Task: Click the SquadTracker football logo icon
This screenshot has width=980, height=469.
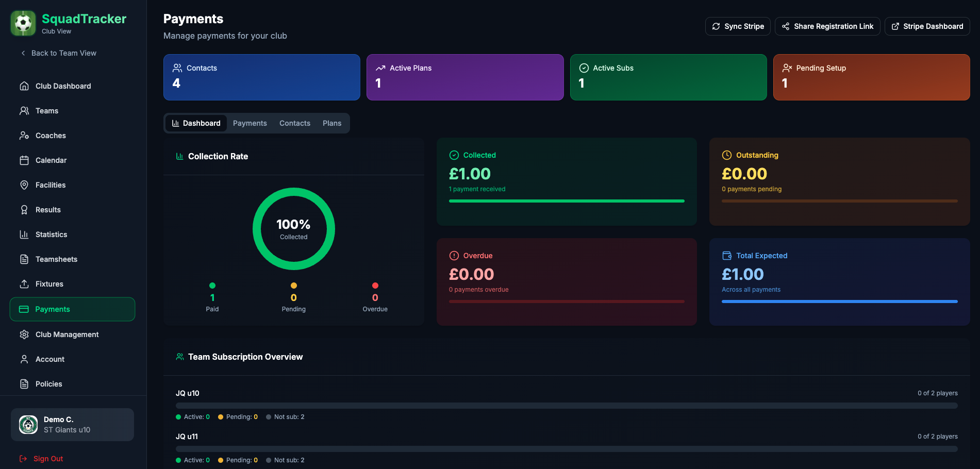Action: (23, 23)
